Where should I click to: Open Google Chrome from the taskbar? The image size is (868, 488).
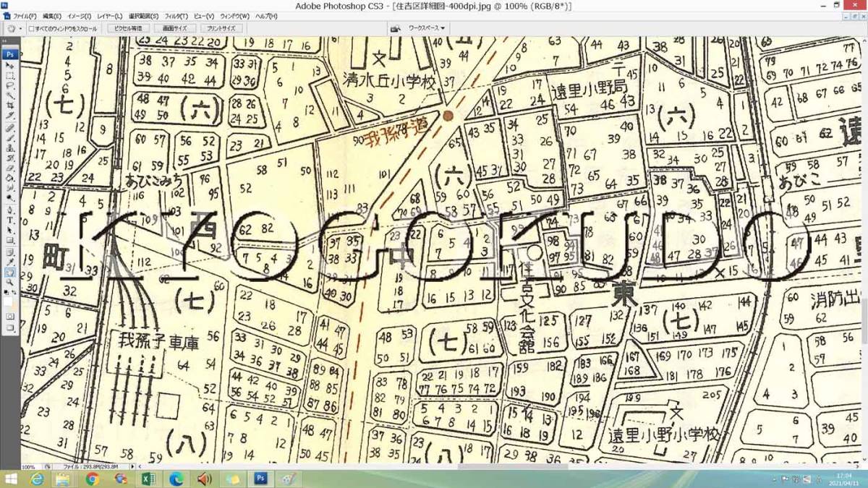pos(92,479)
